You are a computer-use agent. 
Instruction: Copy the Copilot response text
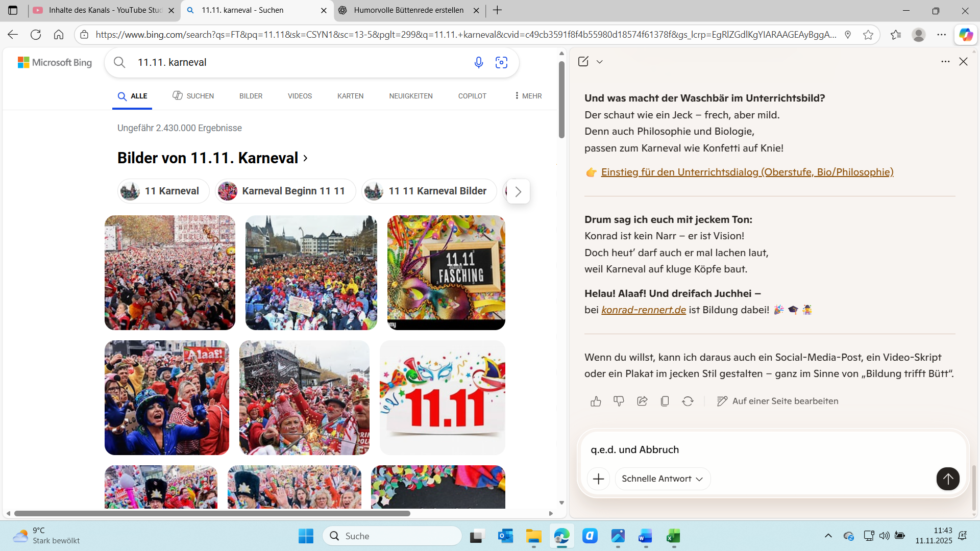click(x=665, y=402)
